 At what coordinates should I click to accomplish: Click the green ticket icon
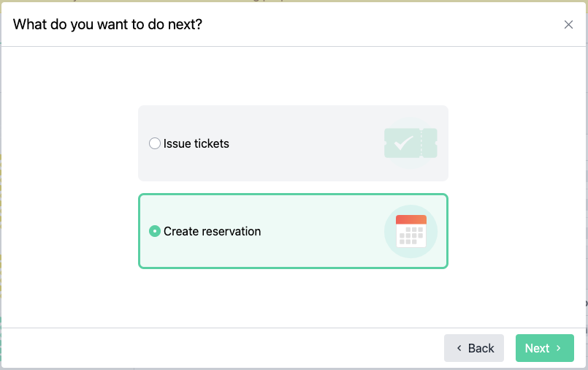tap(411, 143)
